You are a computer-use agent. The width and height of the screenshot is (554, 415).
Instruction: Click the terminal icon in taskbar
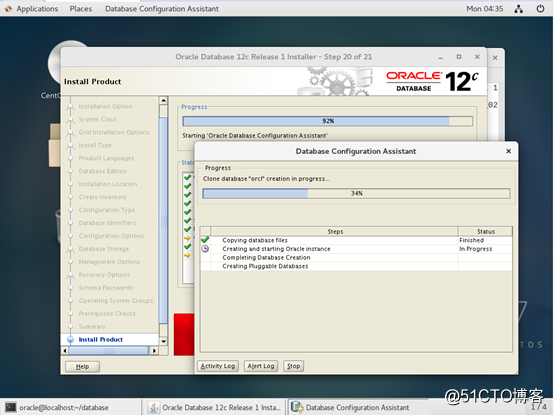pos(11,407)
